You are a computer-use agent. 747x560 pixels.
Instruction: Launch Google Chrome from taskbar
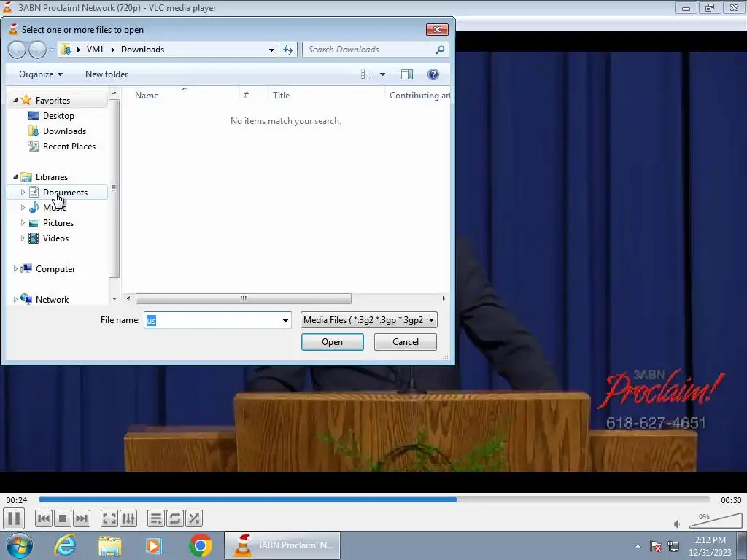pos(200,545)
